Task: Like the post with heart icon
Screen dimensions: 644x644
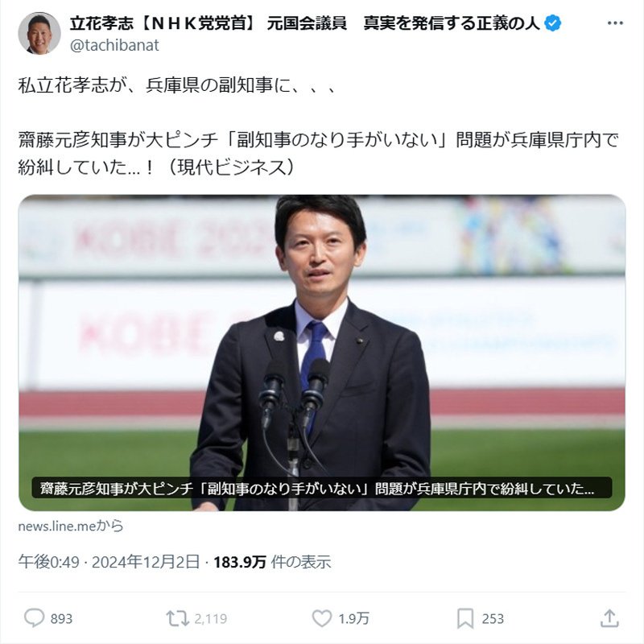Action: pyautogui.click(x=321, y=618)
